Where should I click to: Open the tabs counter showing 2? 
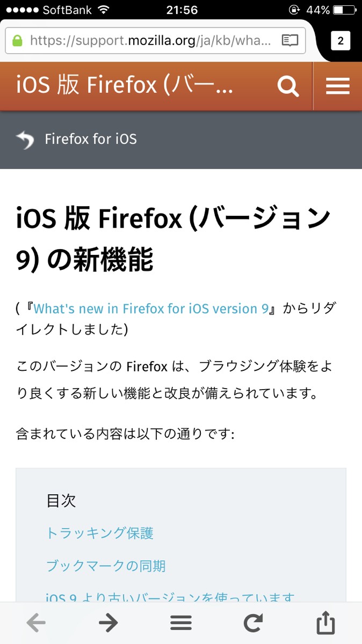(341, 41)
